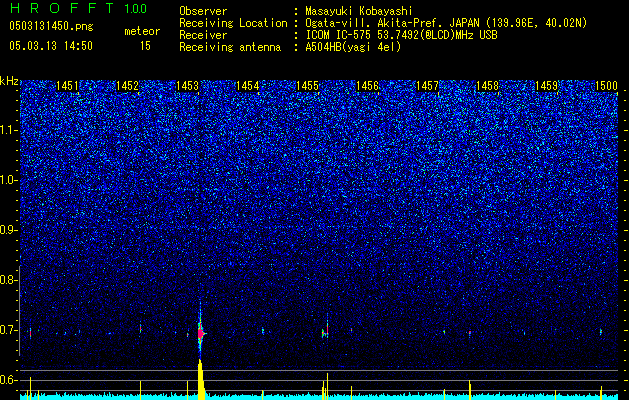Image resolution: width=629 pixels, height=400 pixels.
Task: Click the 0.7 kHz frequency label
Action: [x=8, y=330]
